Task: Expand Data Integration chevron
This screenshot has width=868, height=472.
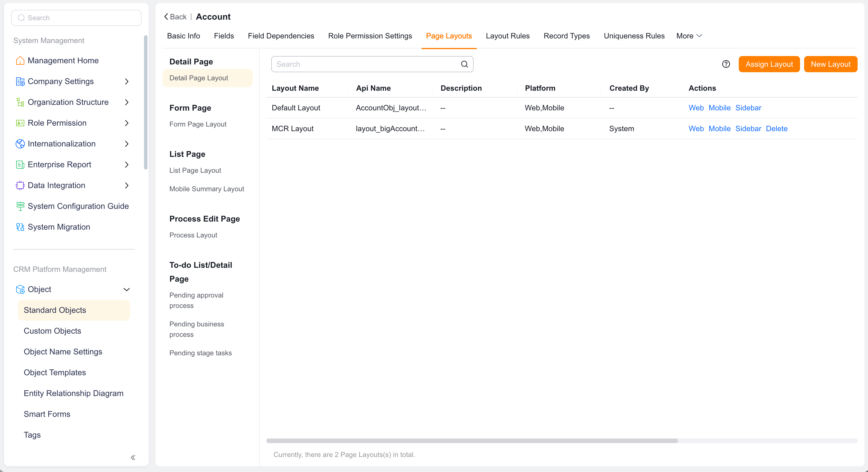Action: pos(127,185)
